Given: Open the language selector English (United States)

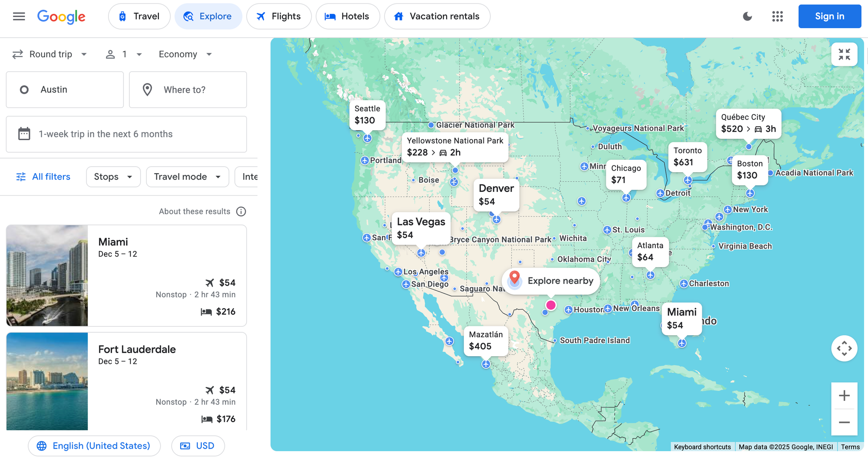Looking at the screenshot, I should coord(94,446).
